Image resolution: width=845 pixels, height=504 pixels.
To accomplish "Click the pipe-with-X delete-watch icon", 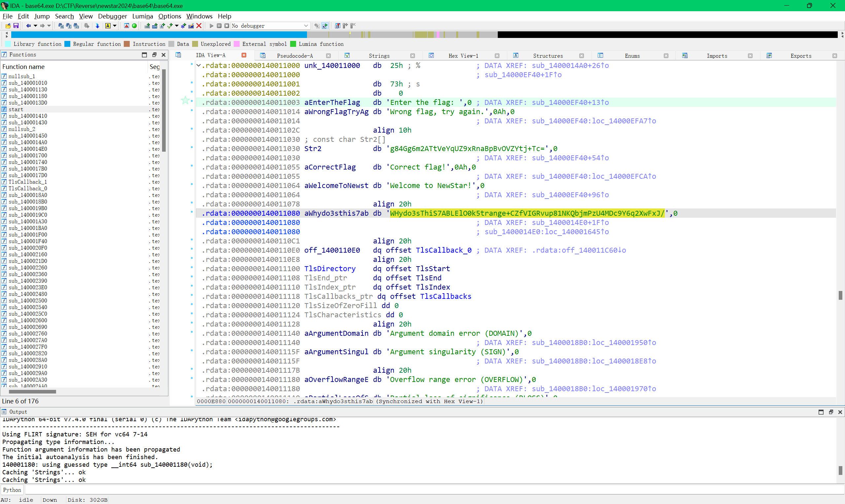I will 353,26.
